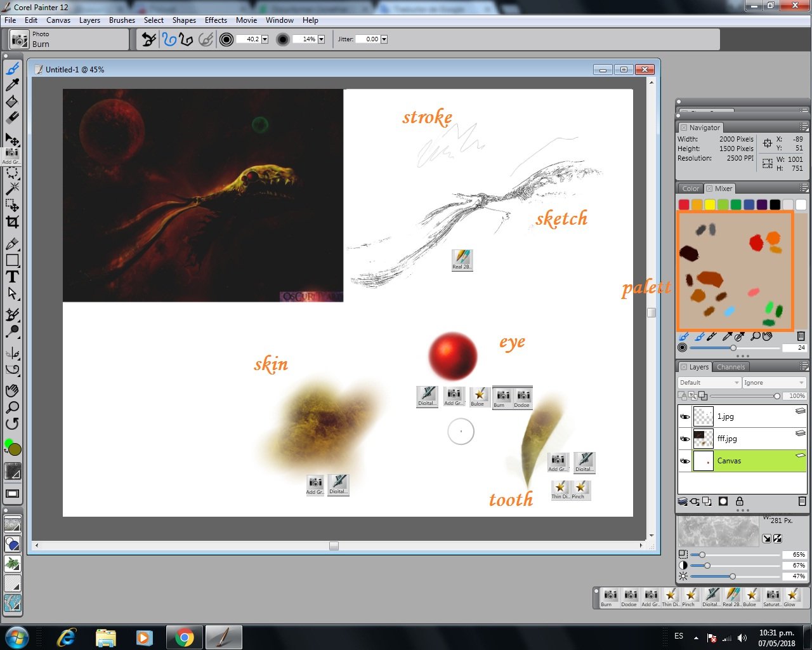Pick the Shape Selection arrow tool
Screen dimensions: 812x650
[x=12, y=293]
